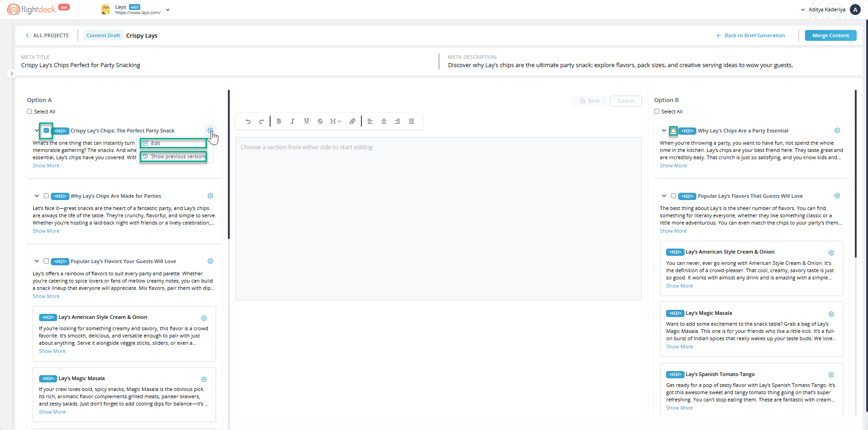The width and height of the screenshot is (868, 430).
Task: Open settings gear for 'Crispy Lay's Chips: The Perfect Party Snack'
Action: click(210, 131)
